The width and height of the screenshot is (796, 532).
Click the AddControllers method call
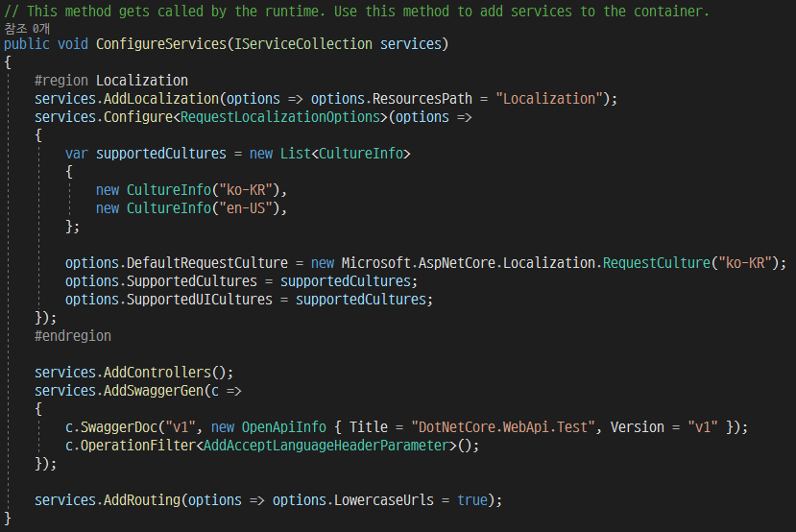coord(157,373)
